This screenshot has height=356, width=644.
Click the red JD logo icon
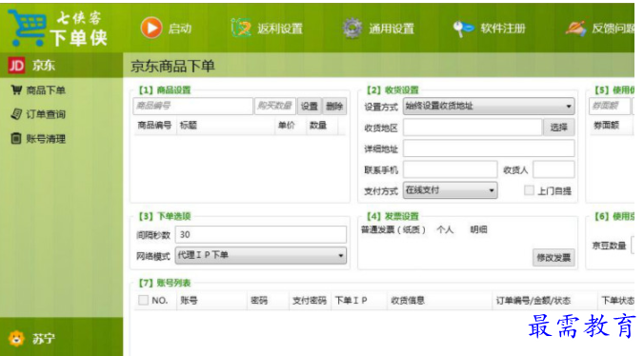16,66
